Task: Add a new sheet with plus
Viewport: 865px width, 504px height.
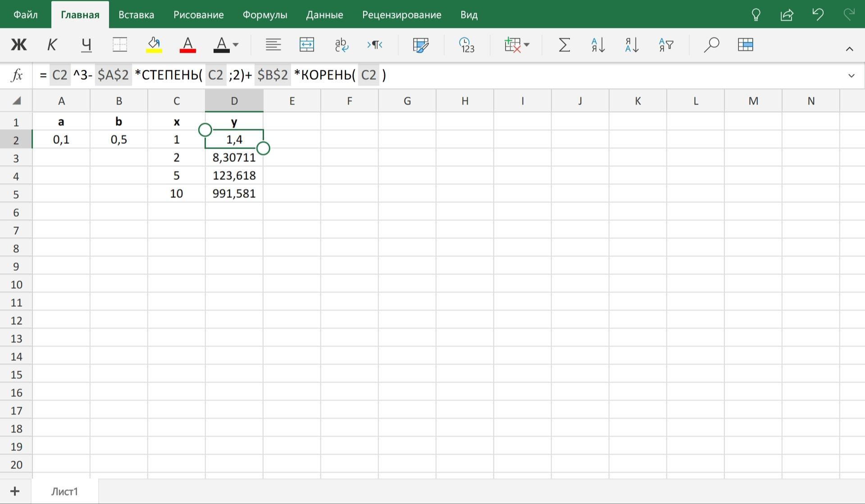Action: [x=15, y=491]
